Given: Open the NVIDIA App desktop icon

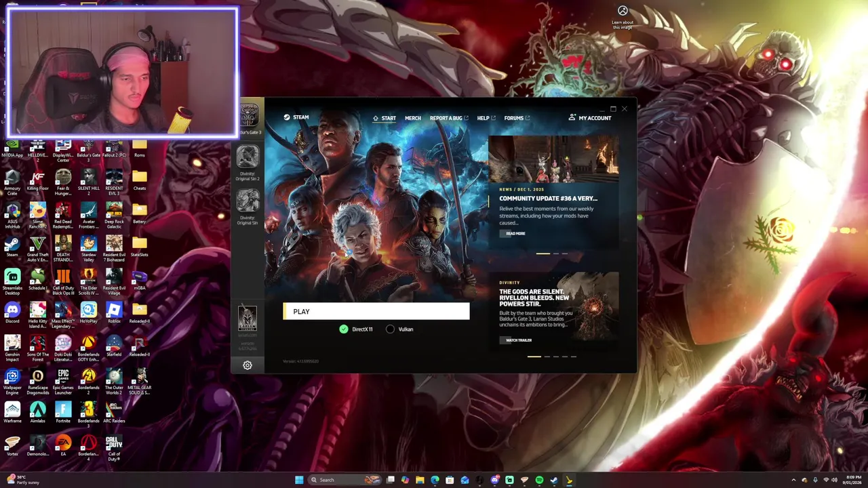Looking at the screenshot, I should click(12, 147).
